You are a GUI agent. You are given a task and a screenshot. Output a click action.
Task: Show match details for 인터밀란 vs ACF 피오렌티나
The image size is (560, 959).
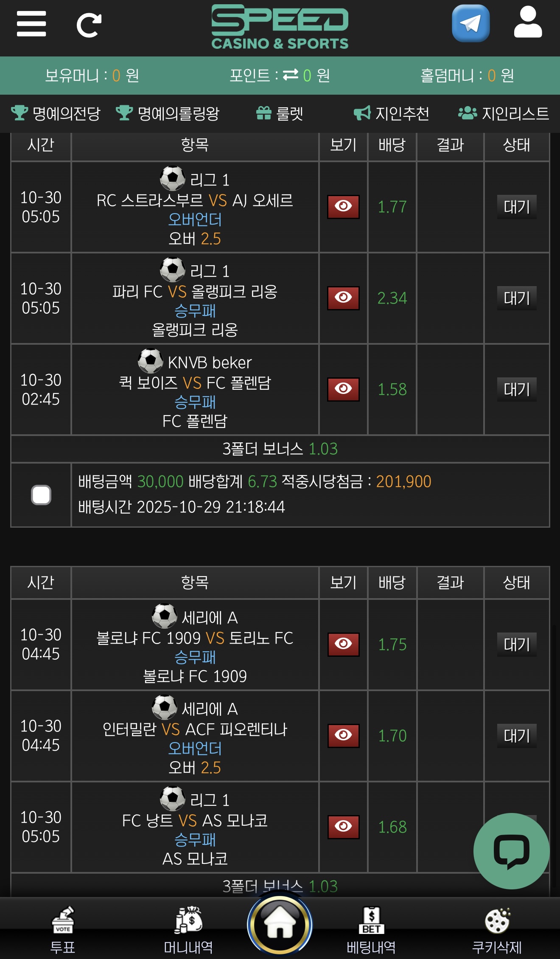(x=343, y=737)
